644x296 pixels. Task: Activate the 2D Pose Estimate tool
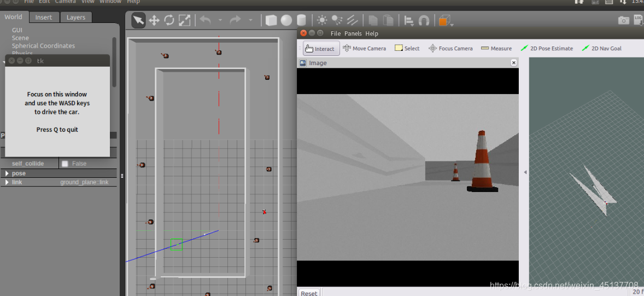[547, 49]
